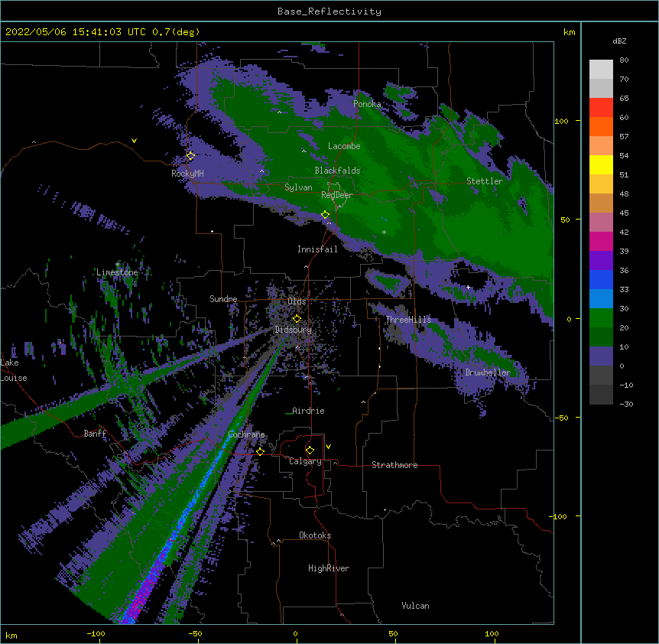Click the Sylvan label
This screenshot has height=644, width=659.
pyautogui.click(x=298, y=187)
